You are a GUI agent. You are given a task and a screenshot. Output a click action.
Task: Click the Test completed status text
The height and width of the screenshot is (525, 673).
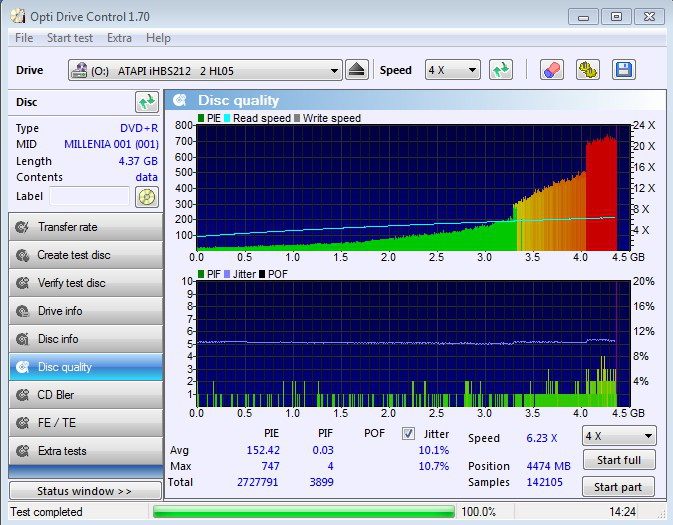46,512
